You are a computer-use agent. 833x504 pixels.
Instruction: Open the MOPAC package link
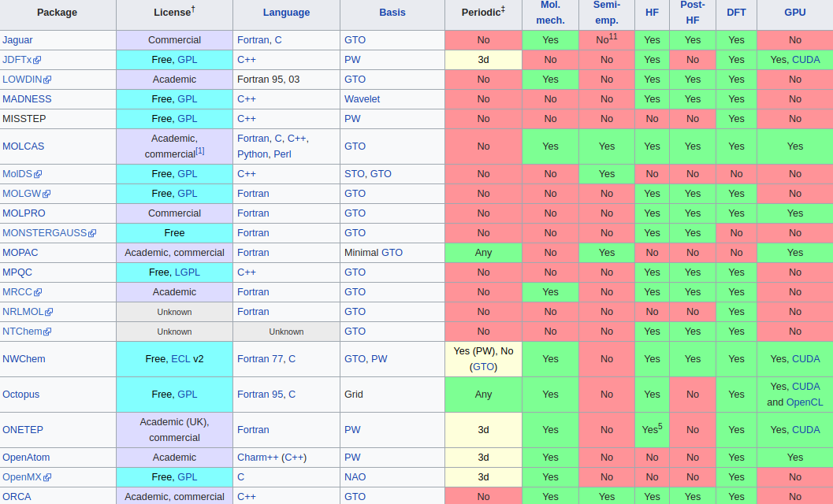20,252
